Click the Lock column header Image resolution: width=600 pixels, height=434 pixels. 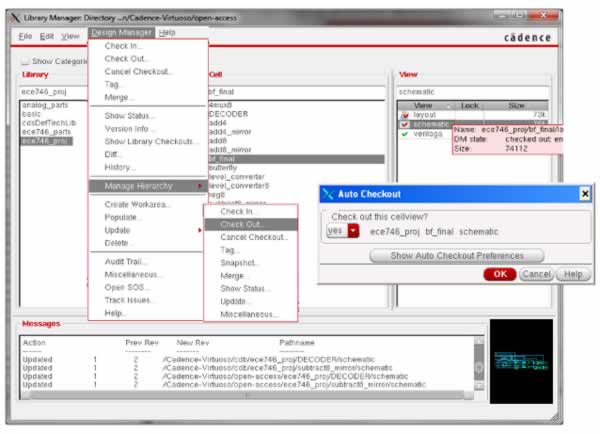point(470,106)
